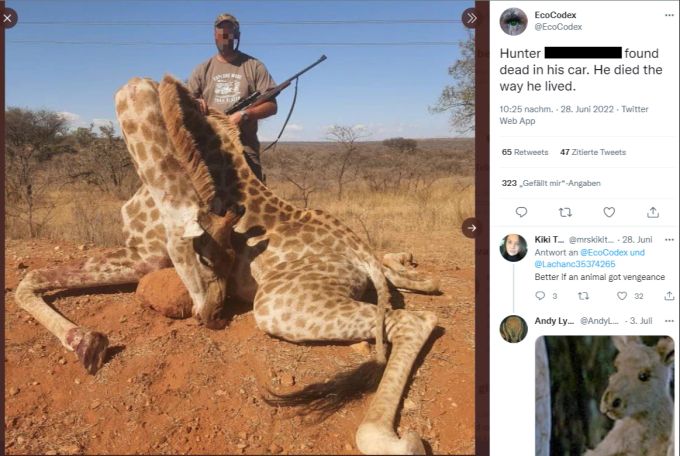This screenshot has width=680, height=456.
Task: Reply to Kiki T.'s comment
Action: [x=540, y=296]
